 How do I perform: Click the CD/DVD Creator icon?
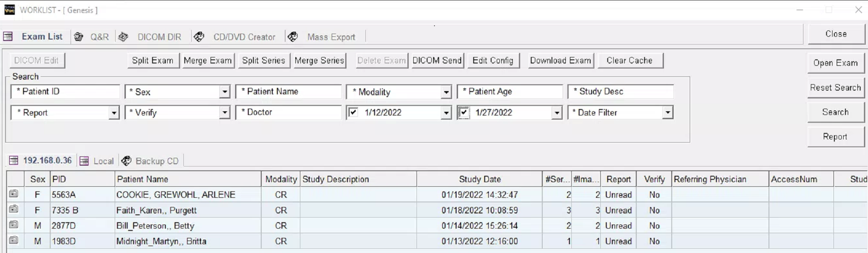point(199,37)
